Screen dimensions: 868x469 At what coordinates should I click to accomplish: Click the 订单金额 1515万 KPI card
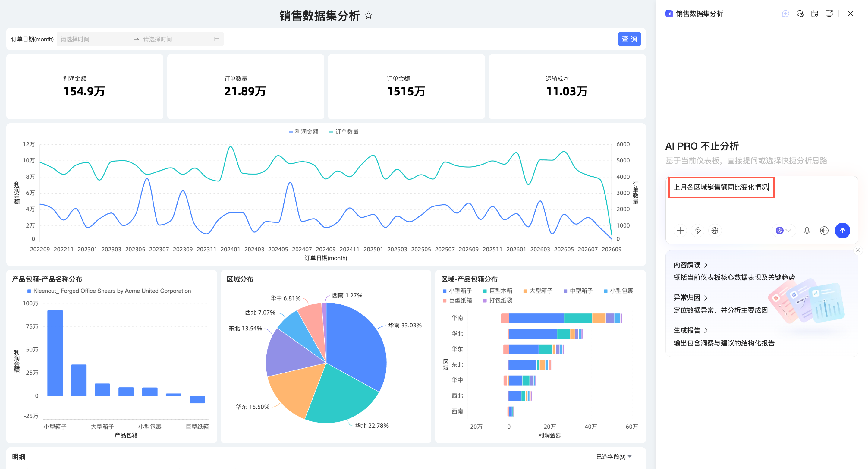pyautogui.click(x=406, y=87)
